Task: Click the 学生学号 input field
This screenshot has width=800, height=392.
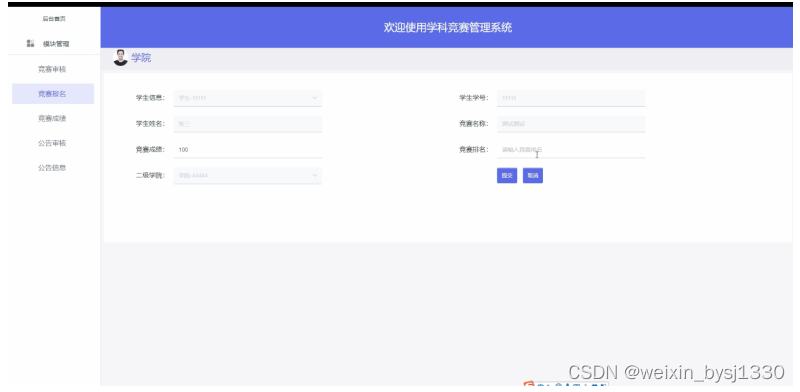Action: click(571, 98)
